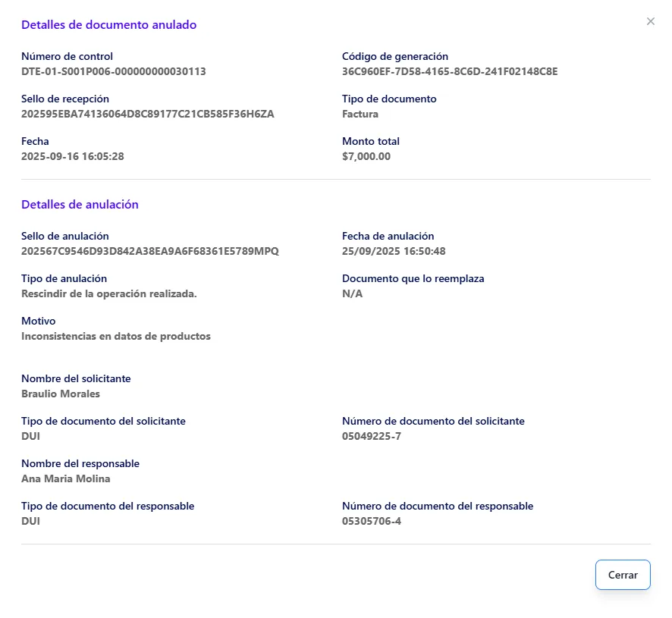
Task: Select the Sello de anulación value
Action: (150, 251)
